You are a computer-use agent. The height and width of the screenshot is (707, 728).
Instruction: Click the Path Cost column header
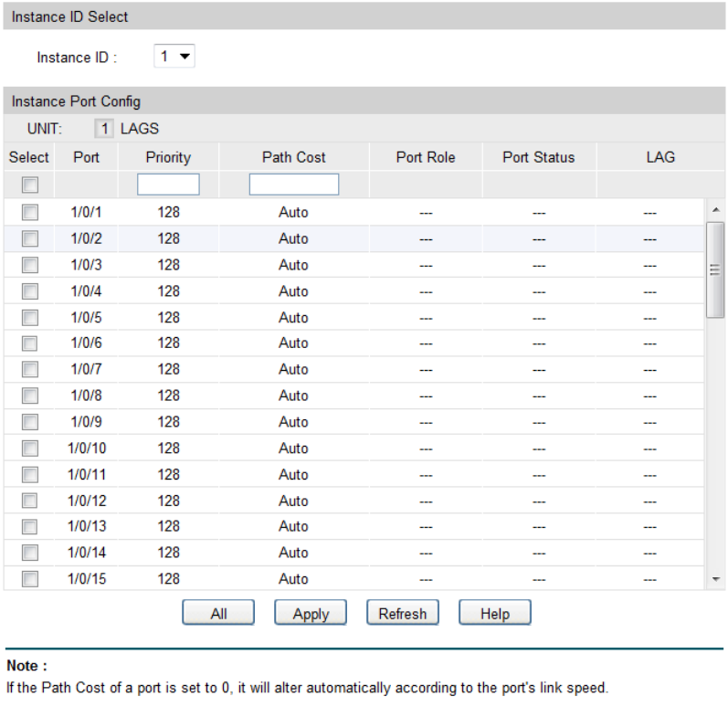click(x=293, y=157)
